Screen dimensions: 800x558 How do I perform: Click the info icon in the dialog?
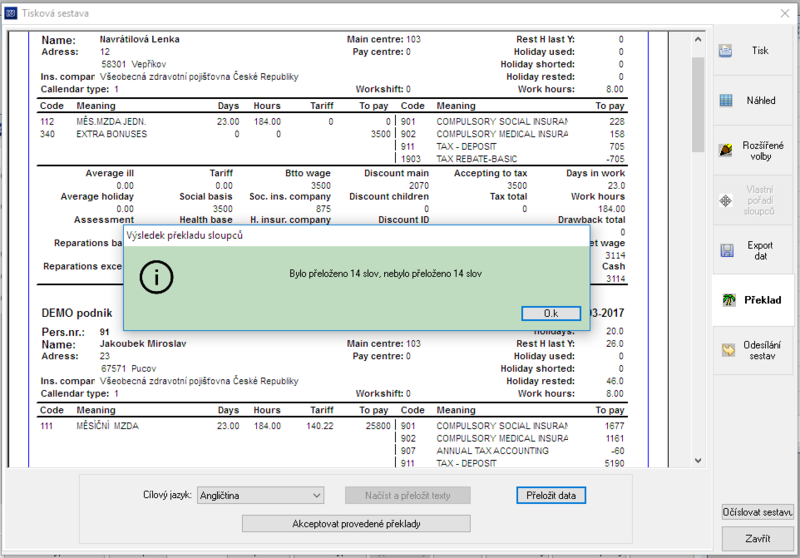156,277
